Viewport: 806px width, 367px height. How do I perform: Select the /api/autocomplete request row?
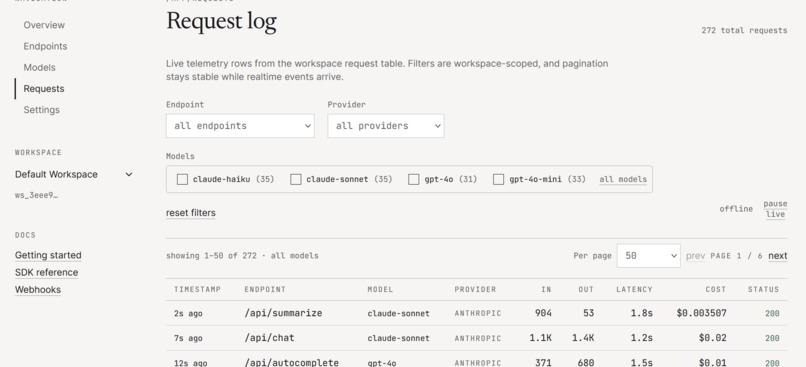(x=477, y=359)
